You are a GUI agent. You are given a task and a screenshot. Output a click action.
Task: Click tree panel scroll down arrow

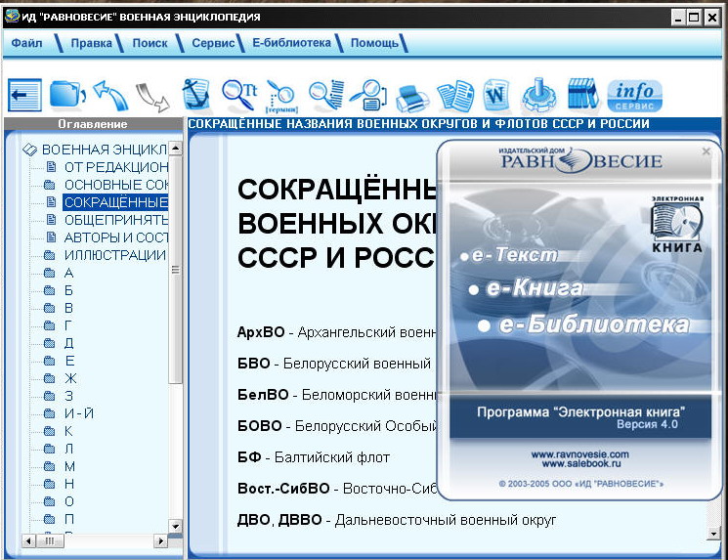(176, 527)
